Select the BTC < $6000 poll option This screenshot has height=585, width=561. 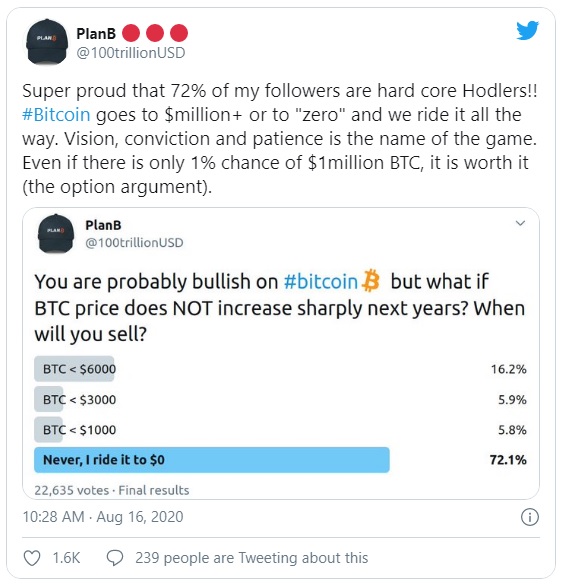[x=280, y=369]
